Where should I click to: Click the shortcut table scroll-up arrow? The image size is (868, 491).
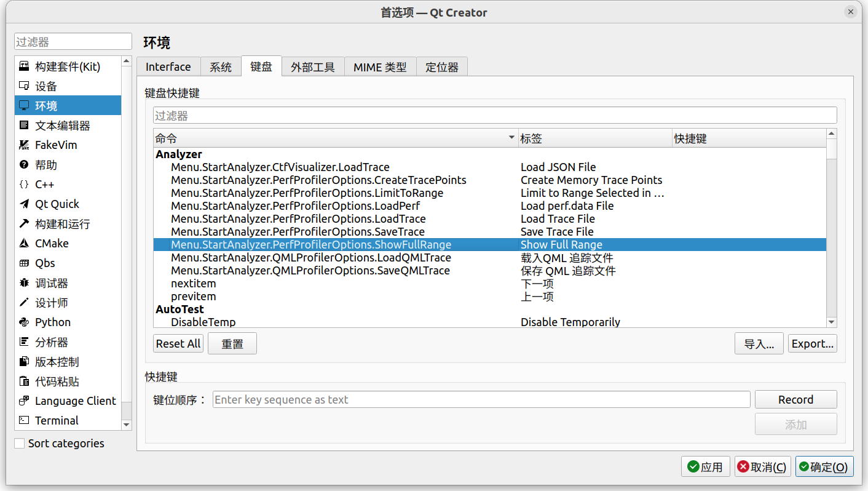832,134
